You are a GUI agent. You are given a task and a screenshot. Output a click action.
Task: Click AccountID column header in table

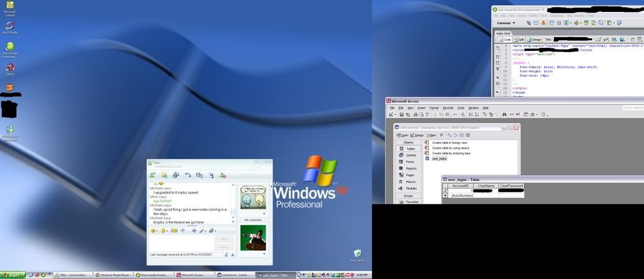point(460,186)
